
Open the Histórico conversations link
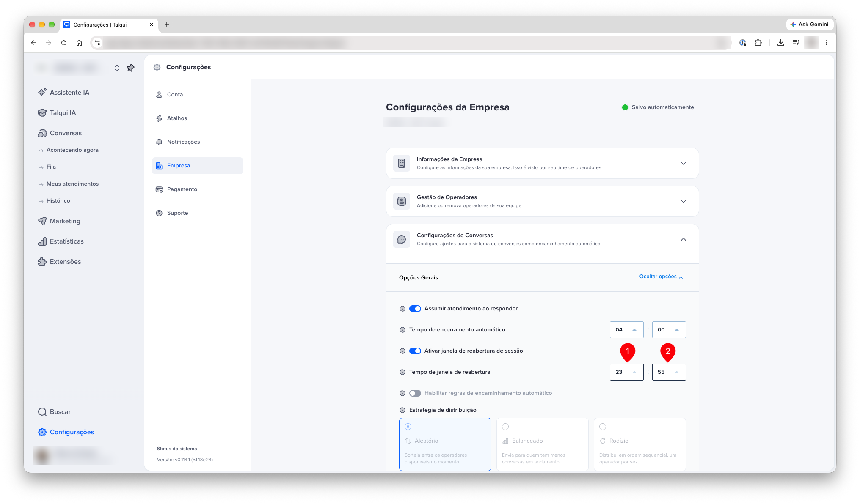click(x=58, y=201)
